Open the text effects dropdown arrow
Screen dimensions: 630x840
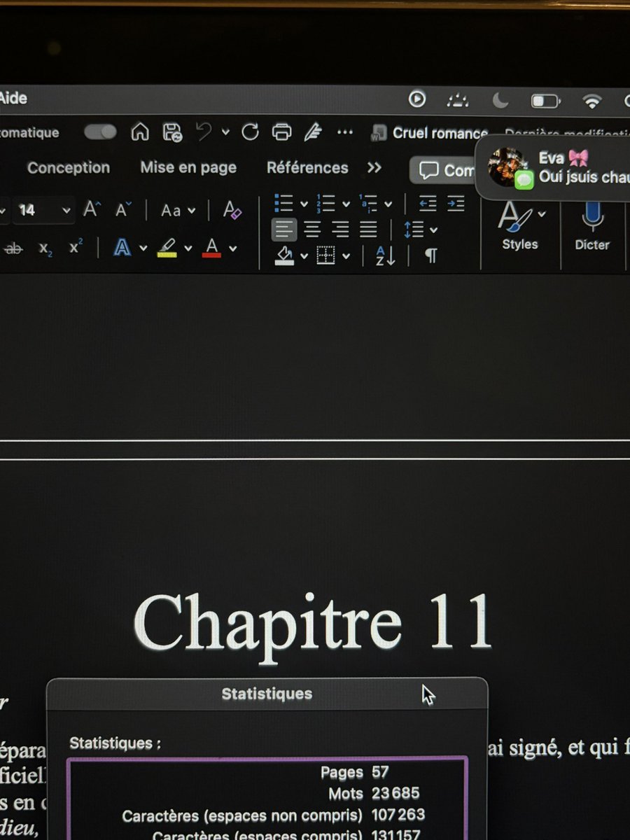143,248
